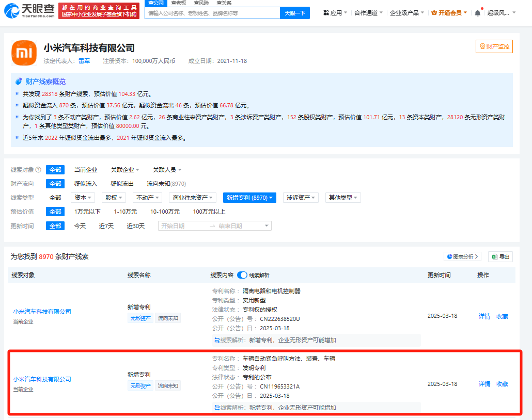Click the 导出 export button
Screen dimensions: 532x420
coord(500,256)
